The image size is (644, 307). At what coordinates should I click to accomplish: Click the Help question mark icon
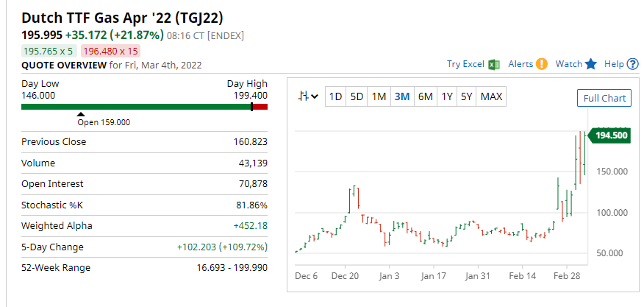coord(633,64)
